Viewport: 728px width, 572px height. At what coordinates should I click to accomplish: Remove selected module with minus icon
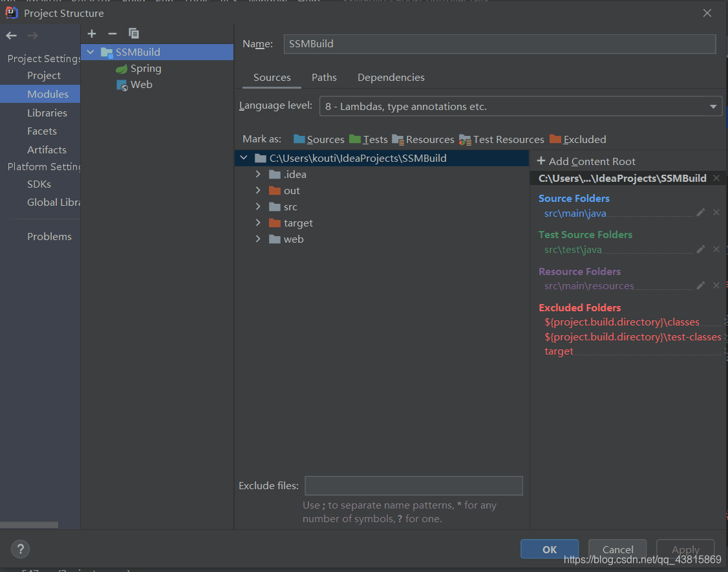pyautogui.click(x=112, y=34)
